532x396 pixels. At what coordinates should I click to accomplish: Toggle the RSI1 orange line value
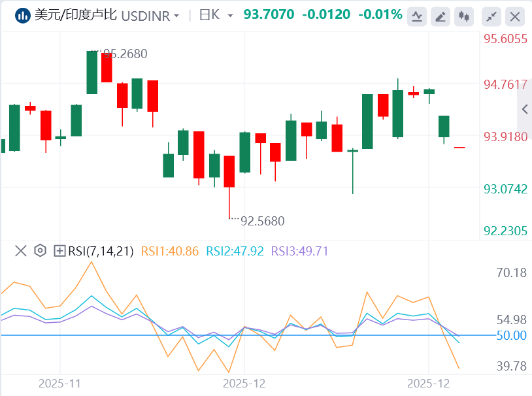170,251
